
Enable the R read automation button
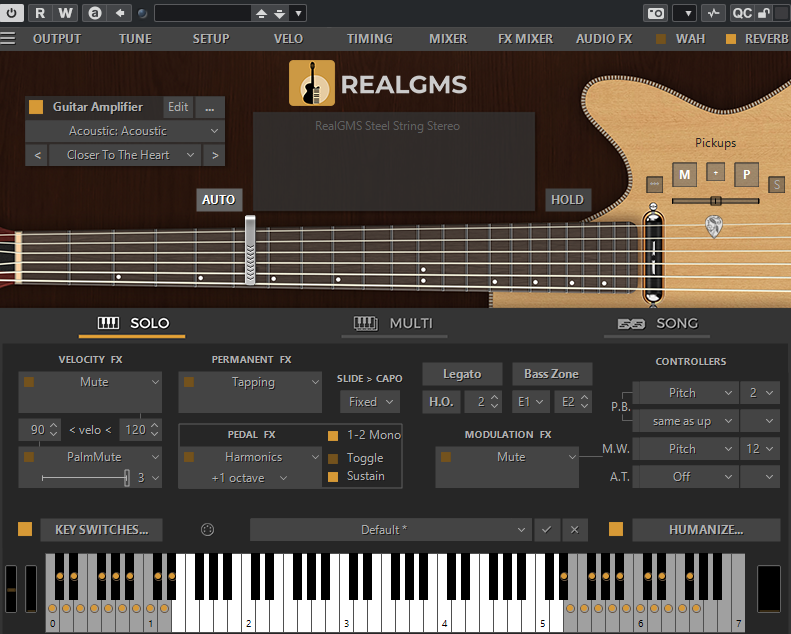(x=40, y=13)
